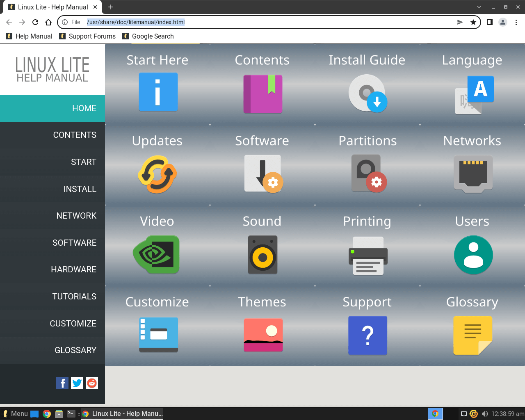Image resolution: width=525 pixels, height=420 pixels.
Task: Click the Sound speaker icon
Action: click(262, 254)
